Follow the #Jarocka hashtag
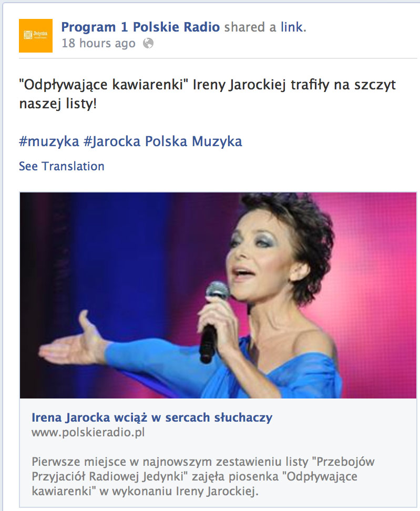This screenshot has height=511, width=420. pyautogui.click(x=112, y=141)
